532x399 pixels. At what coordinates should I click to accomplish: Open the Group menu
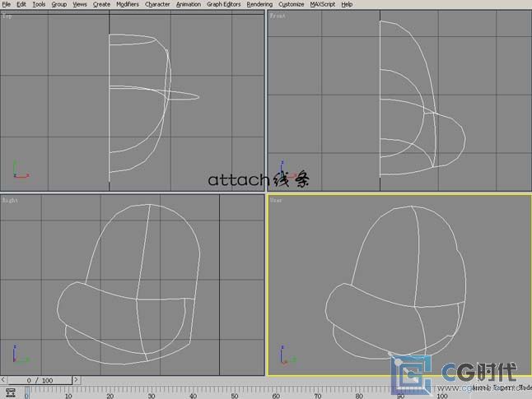click(58, 4)
